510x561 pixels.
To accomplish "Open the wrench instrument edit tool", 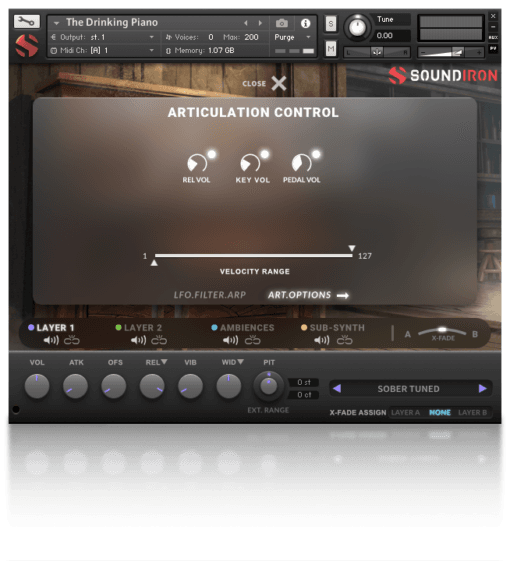I will click(x=26, y=21).
